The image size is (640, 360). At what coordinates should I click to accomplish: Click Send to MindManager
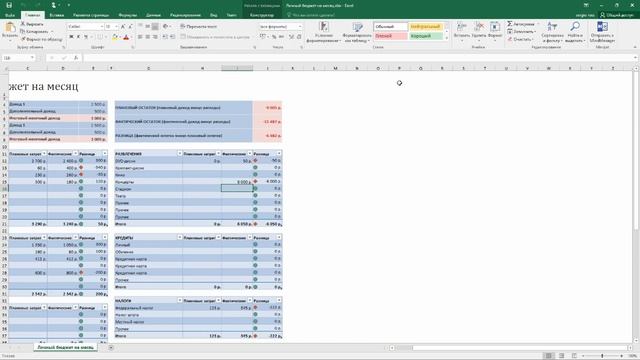[602, 32]
